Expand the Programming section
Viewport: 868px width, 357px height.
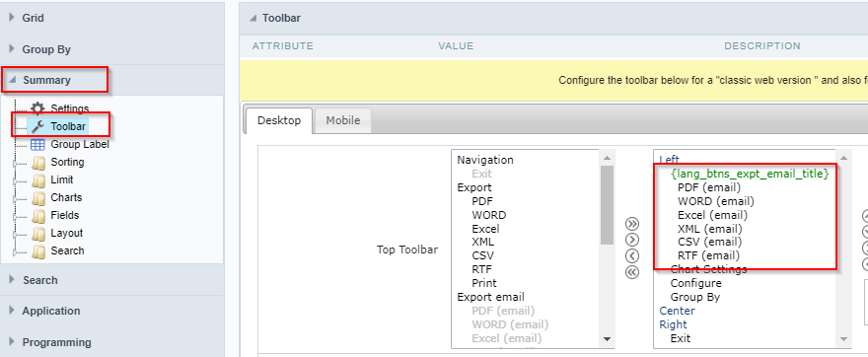coord(12,341)
